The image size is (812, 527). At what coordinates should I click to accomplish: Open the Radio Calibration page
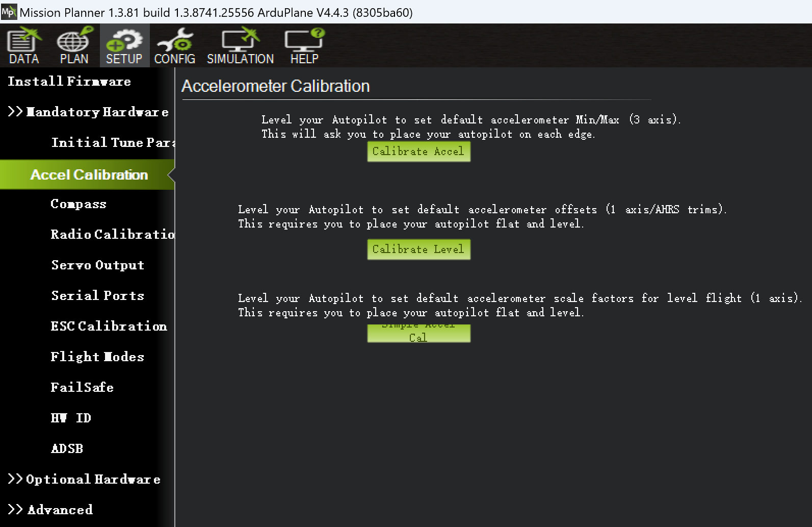tap(113, 235)
